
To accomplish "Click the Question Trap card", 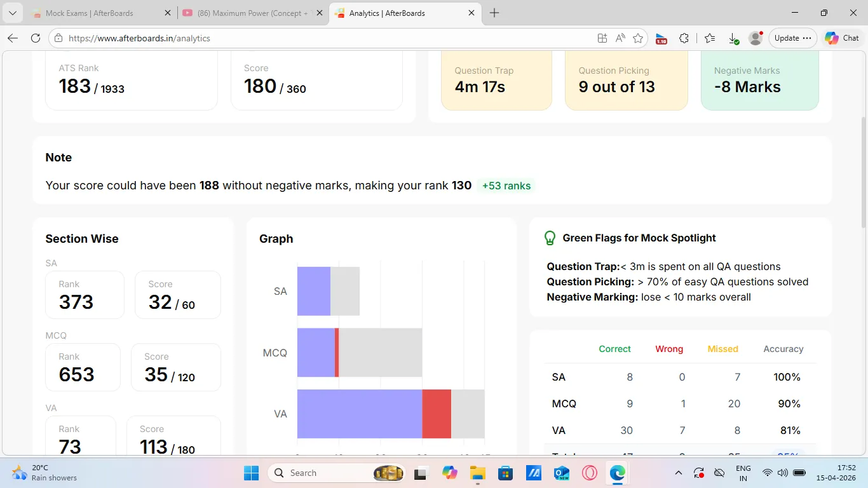I will click(496, 80).
